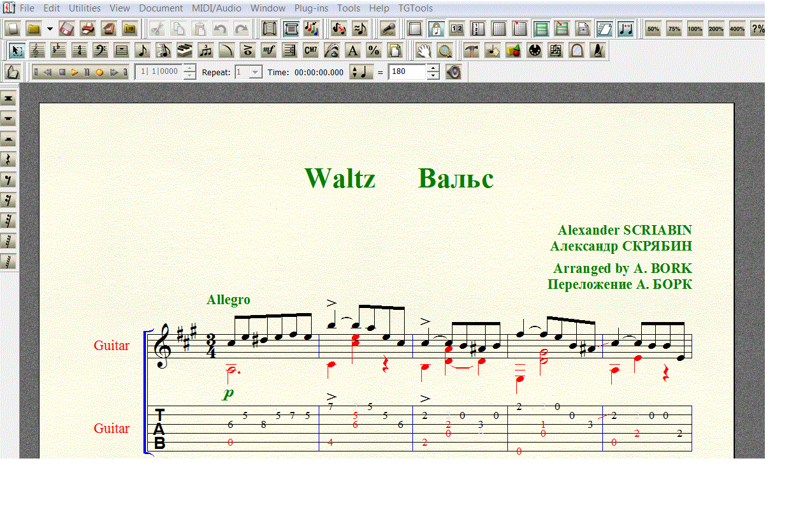Click the record button
812x521 pixels.
pyautogui.click(x=99, y=72)
